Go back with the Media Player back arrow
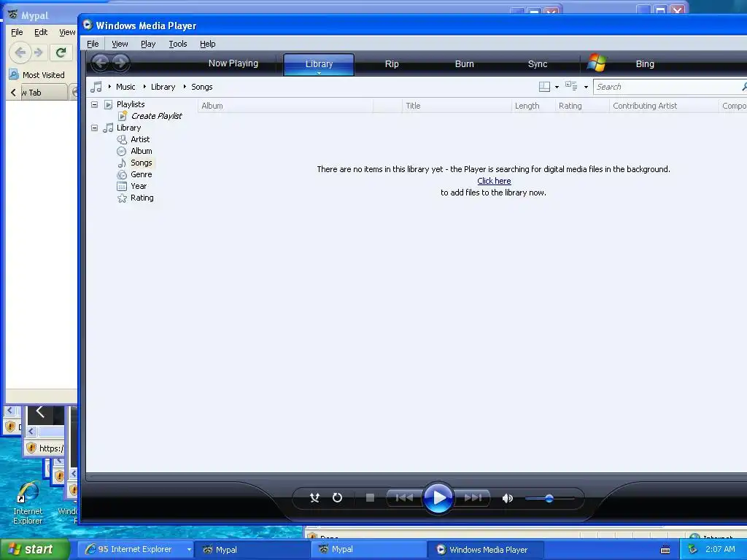The width and height of the screenshot is (747, 560). point(101,63)
